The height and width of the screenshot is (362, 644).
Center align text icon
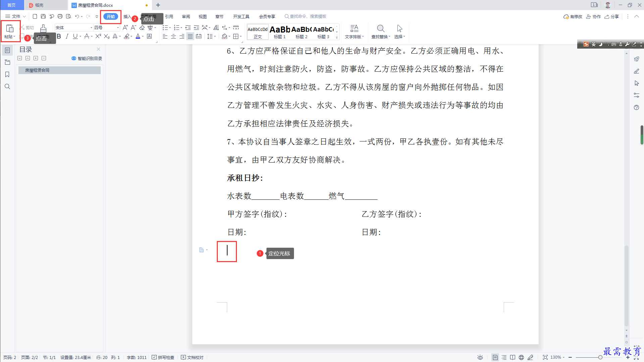coord(173,36)
